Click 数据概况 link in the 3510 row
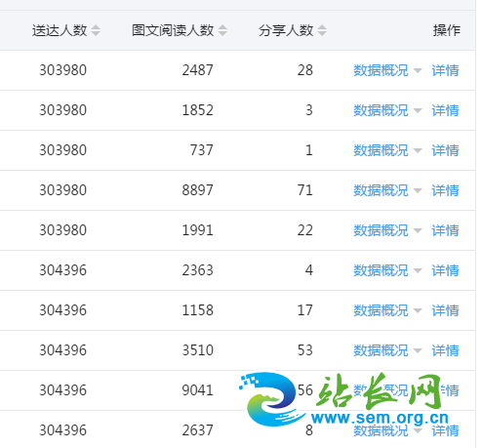The image size is (482, 448). (x=381, y=350)
